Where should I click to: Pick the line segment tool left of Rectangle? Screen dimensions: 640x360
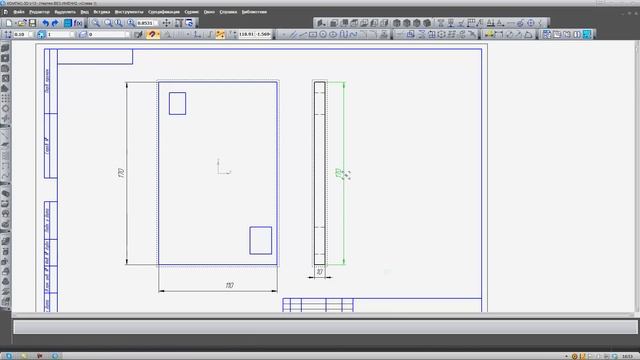coord(303,35)
